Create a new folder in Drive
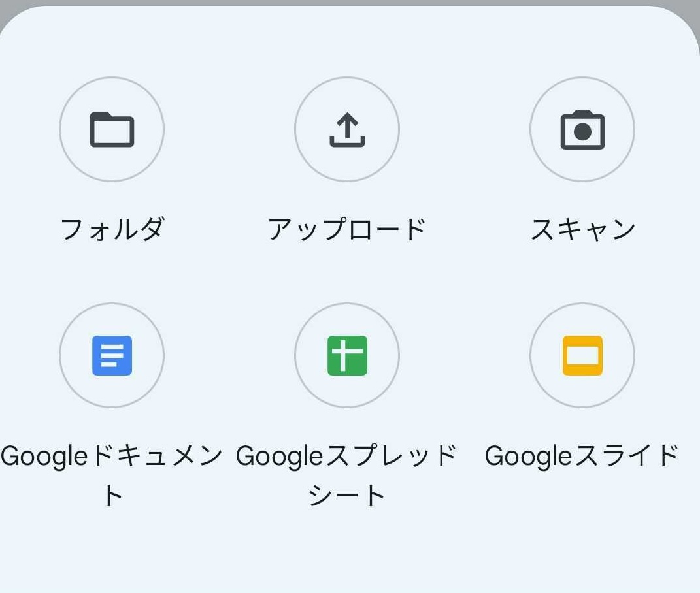Image resolution: width=700 pixels, height=593 pixels. point(112,129)
